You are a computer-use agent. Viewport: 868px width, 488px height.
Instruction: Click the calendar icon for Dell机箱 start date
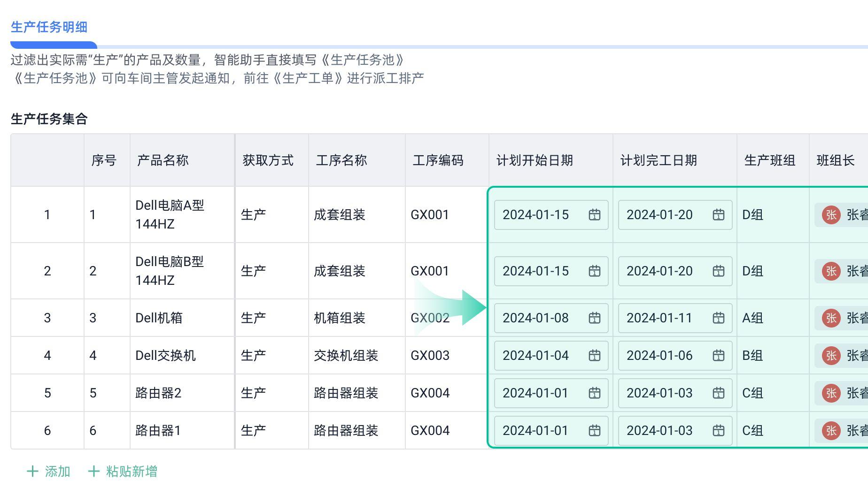click(x=595, y=318)
